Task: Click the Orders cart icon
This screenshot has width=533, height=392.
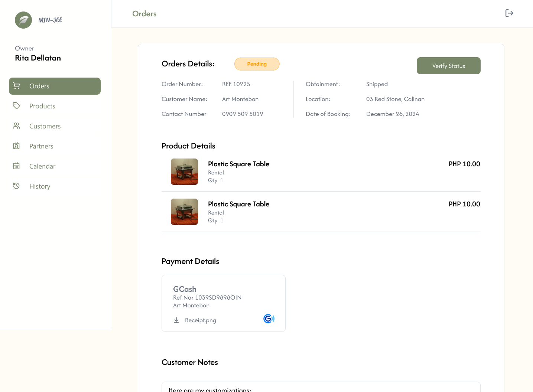Action: click(16, 86)
